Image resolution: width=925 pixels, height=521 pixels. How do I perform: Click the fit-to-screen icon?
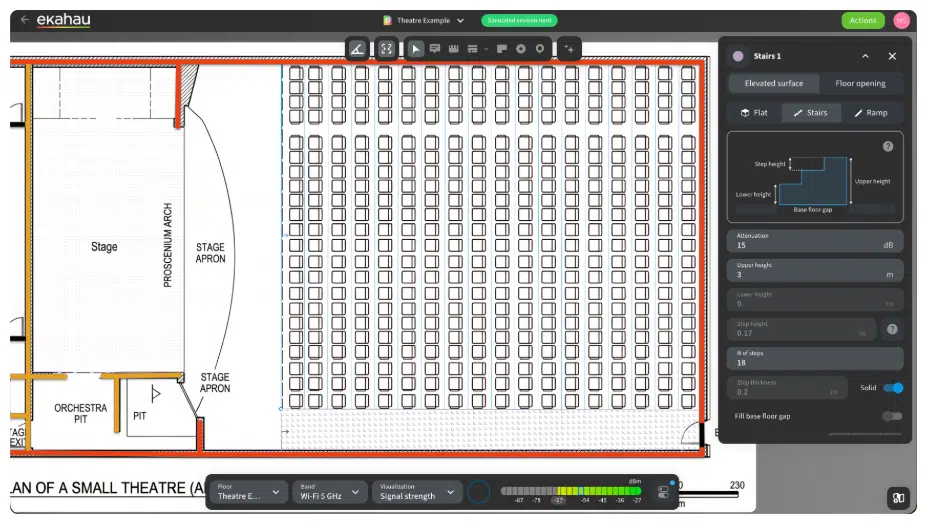click(386, 49)
